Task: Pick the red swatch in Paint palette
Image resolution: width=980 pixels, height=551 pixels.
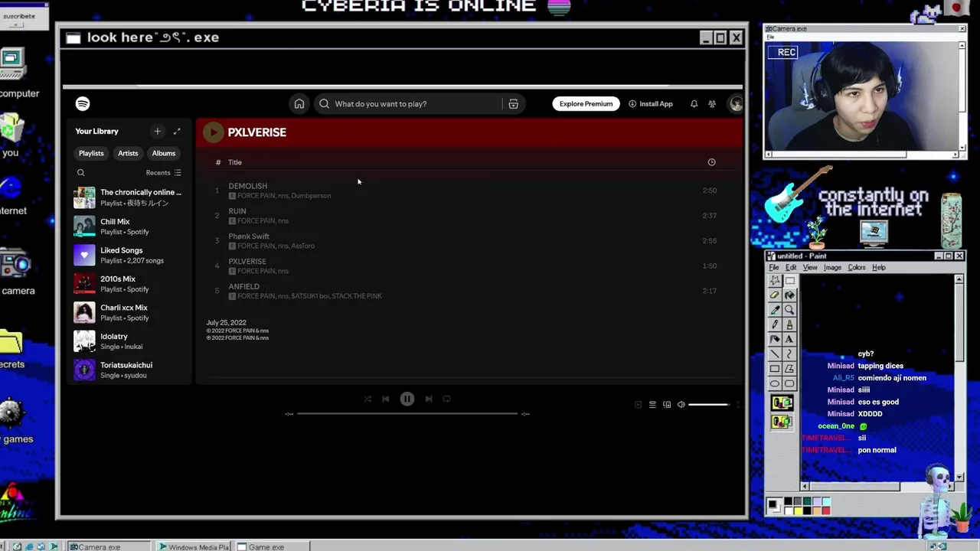Action: (x=826, y=510)
